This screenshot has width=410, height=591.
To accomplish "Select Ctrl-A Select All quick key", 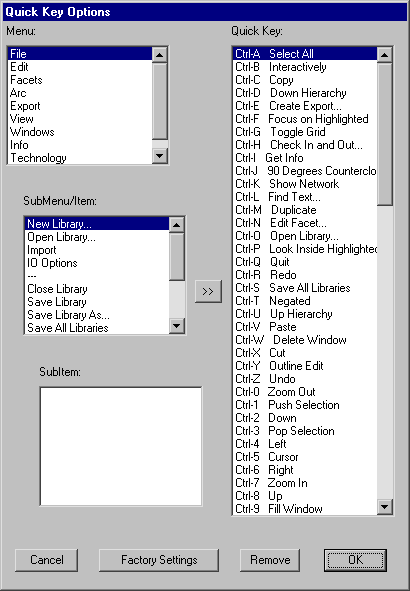I will pos(305,54).
